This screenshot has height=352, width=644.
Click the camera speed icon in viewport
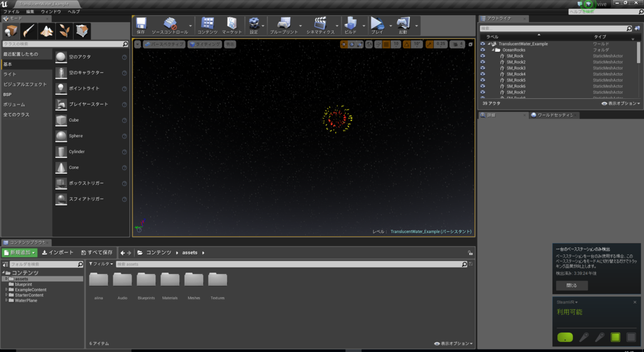pos(457,44)
